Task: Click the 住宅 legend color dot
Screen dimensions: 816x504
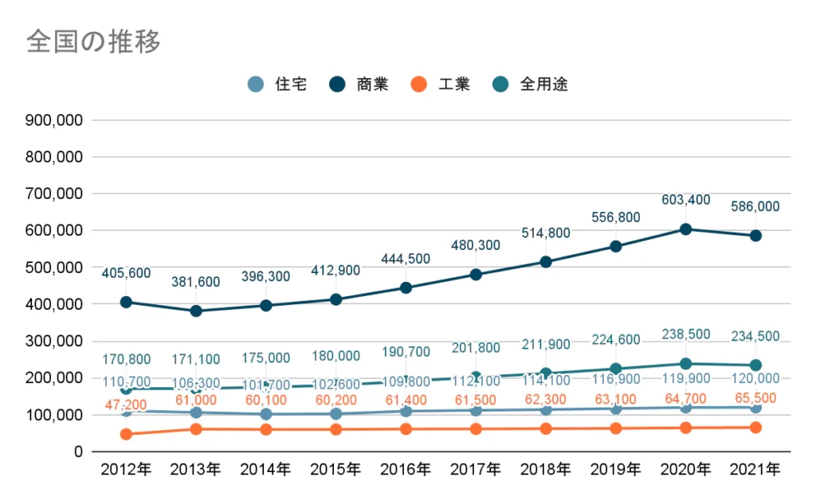Action: point(256,84)
